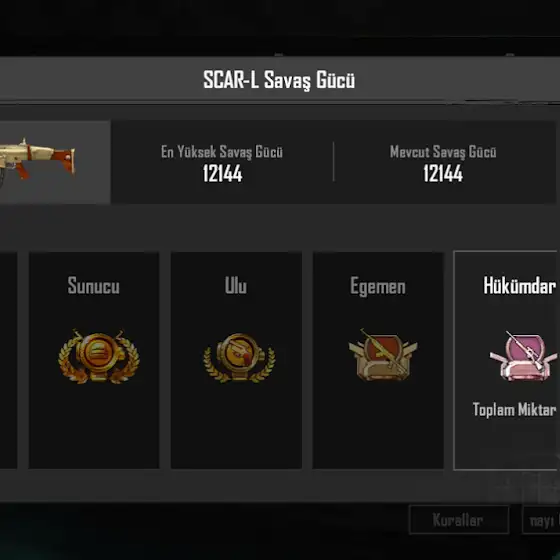This screenshot has height=560, width=560.
Task: Click the cut-off button beside Kurallar
Action: click(541, 520)
